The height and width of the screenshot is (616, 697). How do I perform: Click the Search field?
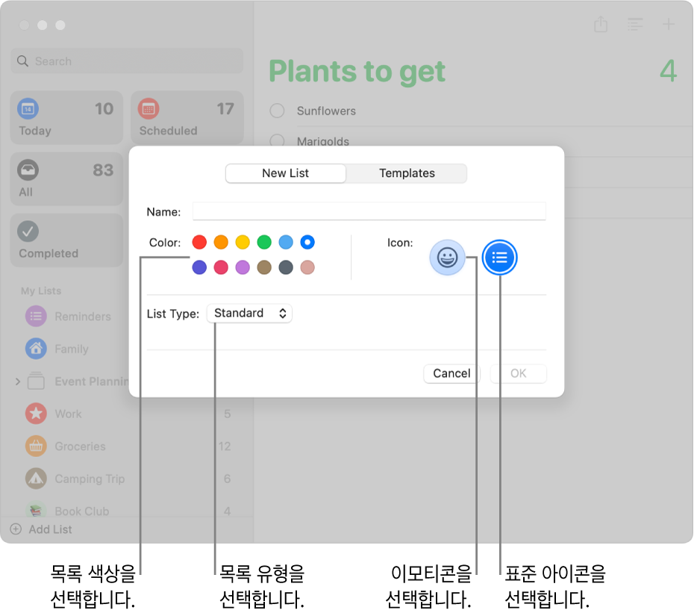[x=127, y=61]
